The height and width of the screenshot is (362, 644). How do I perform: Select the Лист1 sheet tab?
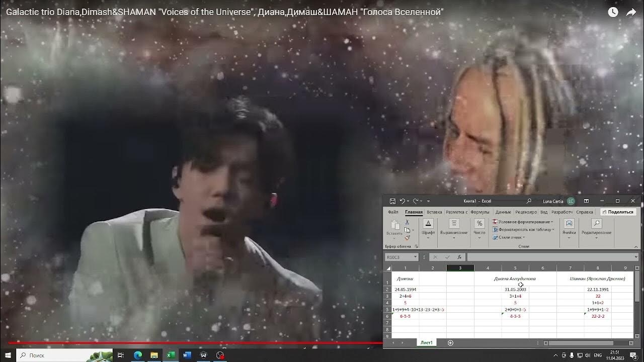pyautogui.click(x=426, y=343)
